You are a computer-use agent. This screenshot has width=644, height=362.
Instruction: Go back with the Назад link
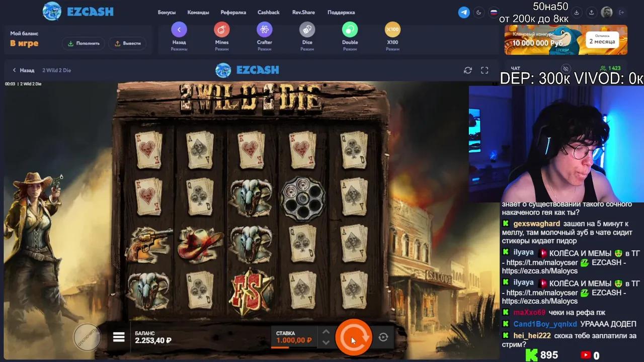(24, 70)
